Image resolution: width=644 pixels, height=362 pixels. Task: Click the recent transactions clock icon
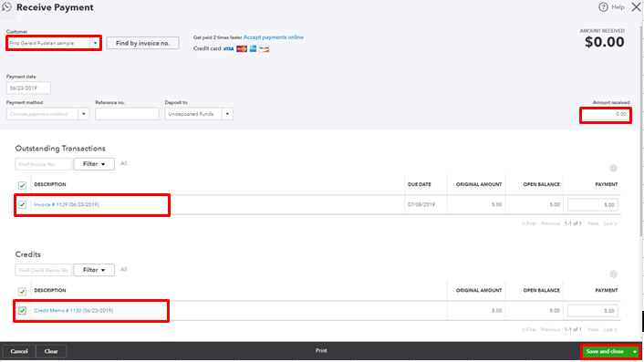[x=6, y=7]
